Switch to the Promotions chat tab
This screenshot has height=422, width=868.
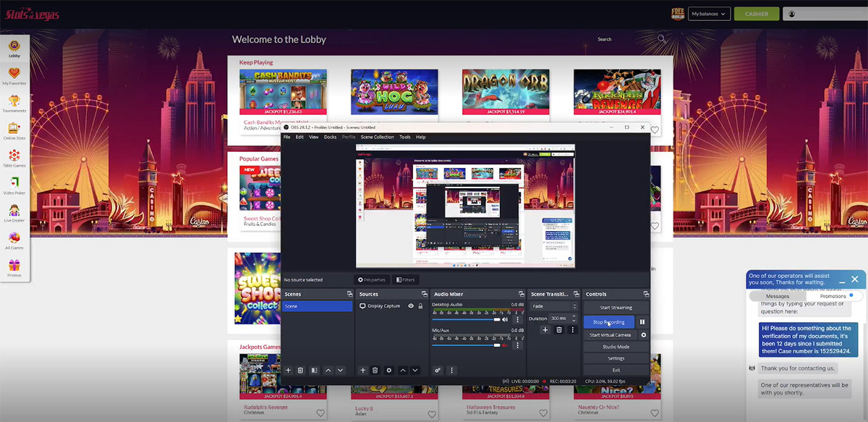pos(833,296)
